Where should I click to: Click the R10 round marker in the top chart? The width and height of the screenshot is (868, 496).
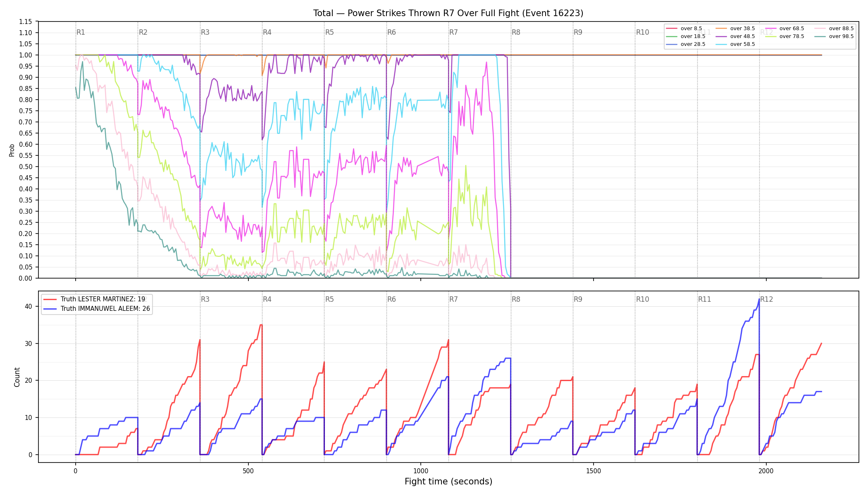[642, 32]
